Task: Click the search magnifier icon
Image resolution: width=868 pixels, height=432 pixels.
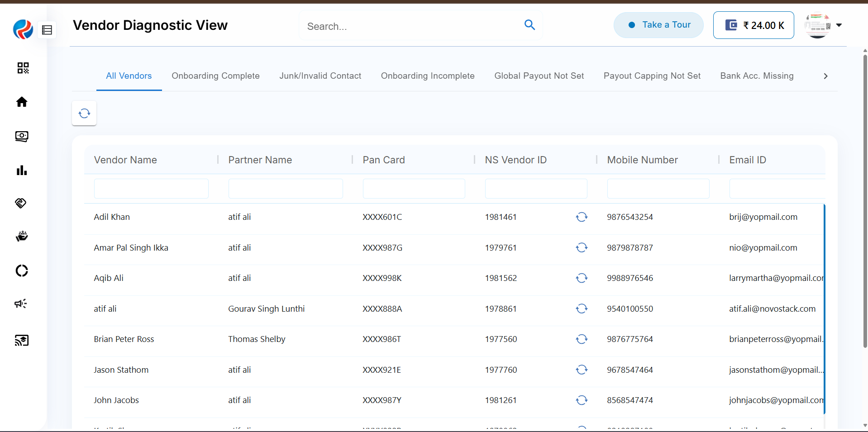Action: (x=529, y=25)
